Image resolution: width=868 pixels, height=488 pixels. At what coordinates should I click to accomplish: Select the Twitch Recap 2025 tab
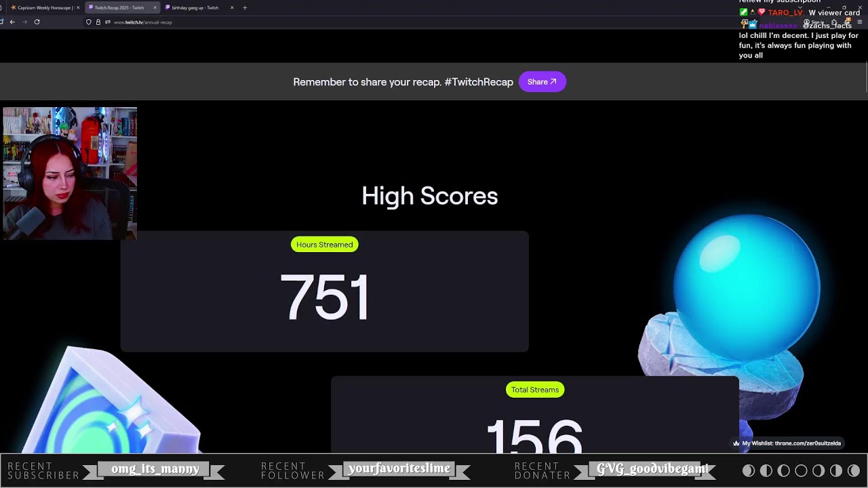pos(119,7)
